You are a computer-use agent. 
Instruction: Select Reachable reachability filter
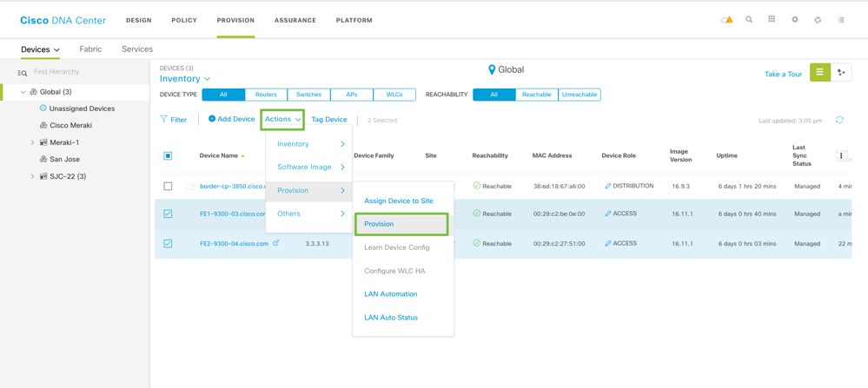point(536,95)
